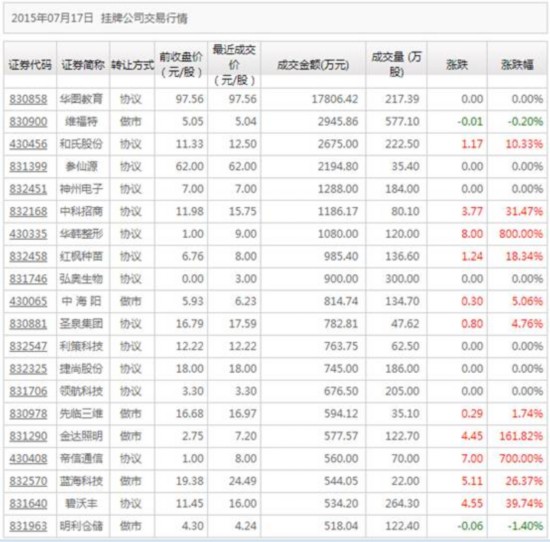Click the 证券简称 column header
The width and height of the screenshot is (550, 542).
83,65
